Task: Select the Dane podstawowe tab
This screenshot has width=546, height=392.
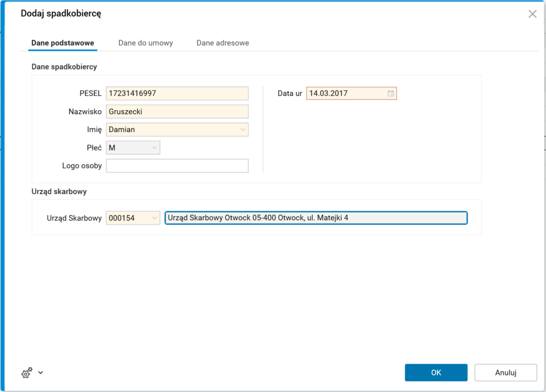Action: [x=63, y=43]
